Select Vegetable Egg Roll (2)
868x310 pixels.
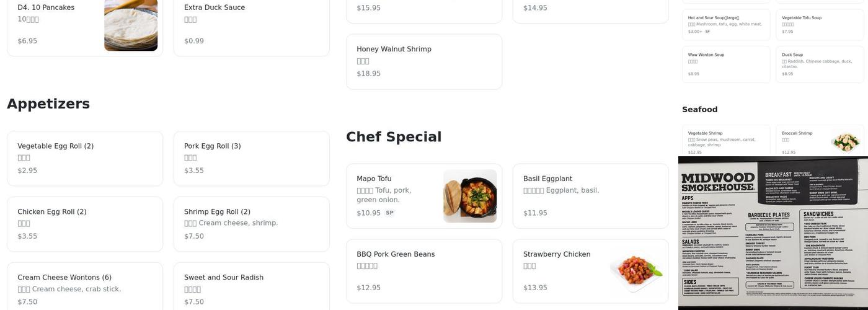click(x=85, y=158)
